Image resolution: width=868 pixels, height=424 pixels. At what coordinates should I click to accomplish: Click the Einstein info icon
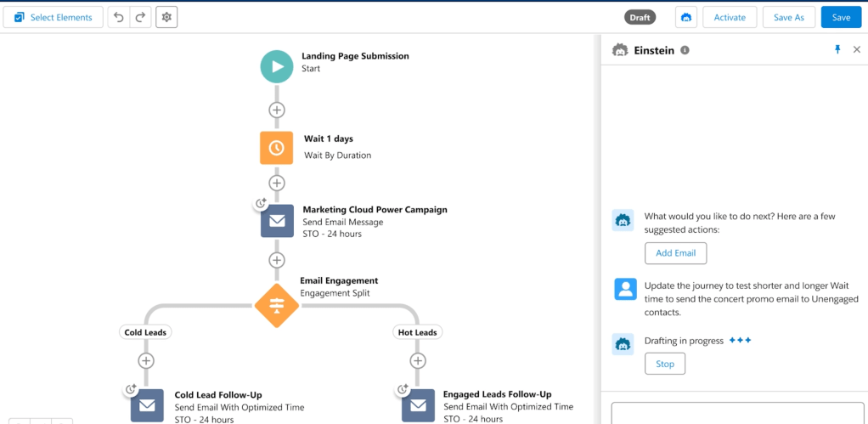point(685,51)
